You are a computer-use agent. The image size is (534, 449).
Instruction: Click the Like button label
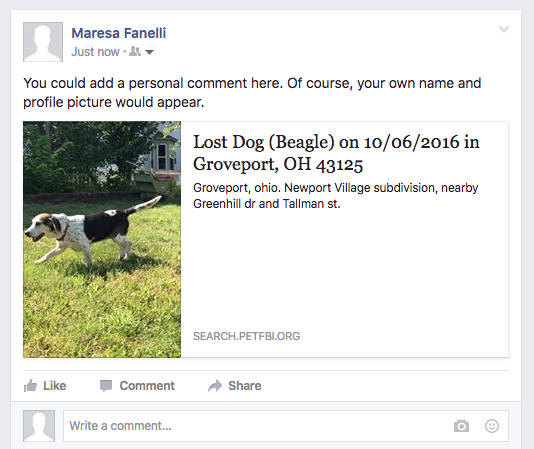pyautogui.click(x=54, y=386)
